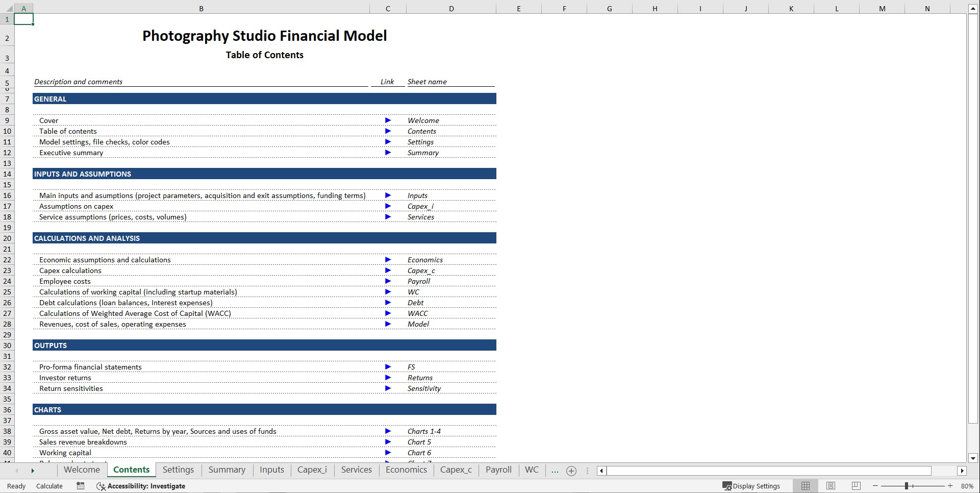Follow the Welcome hyperlink arrow for Cover
Viewport: 980px width, 493px height.
coord(388,120)
